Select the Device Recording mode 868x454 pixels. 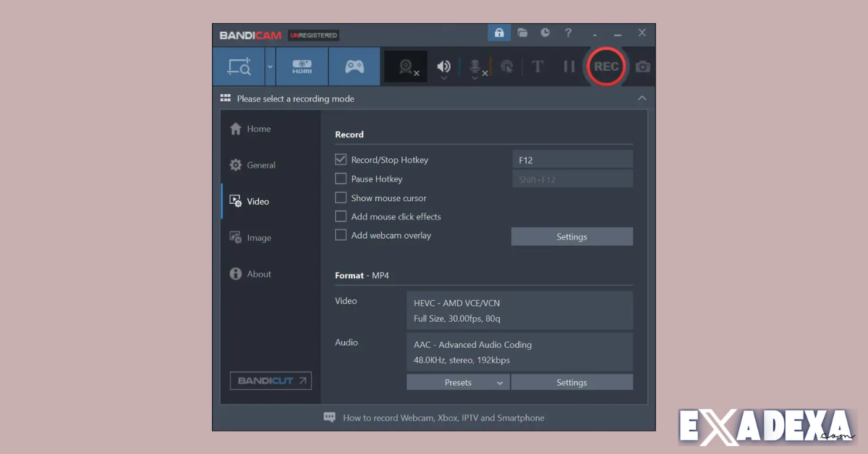[302, 66]
